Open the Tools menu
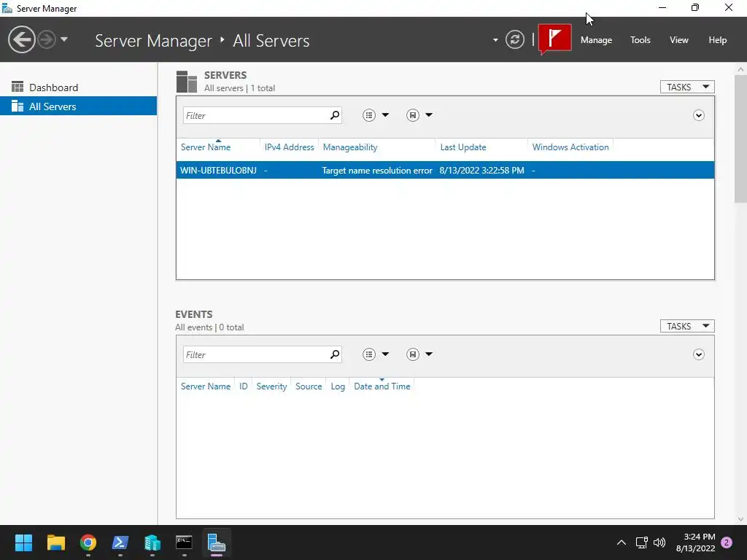This screenshot has width=747, height=560. pos(640,40)
